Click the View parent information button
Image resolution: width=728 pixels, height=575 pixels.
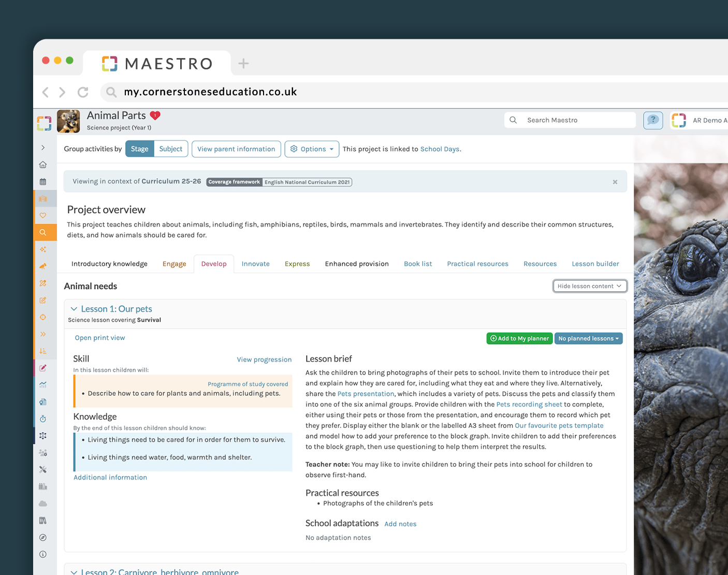point(236,149)
